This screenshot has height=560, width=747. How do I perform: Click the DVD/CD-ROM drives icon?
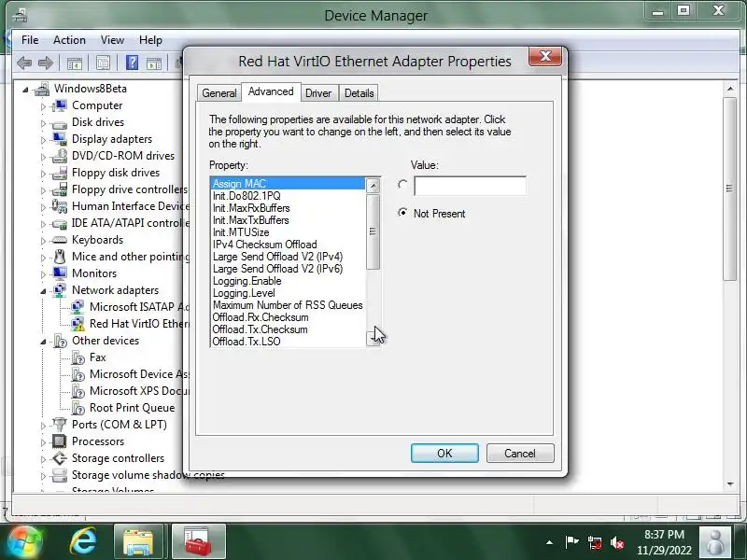point(60,156)
